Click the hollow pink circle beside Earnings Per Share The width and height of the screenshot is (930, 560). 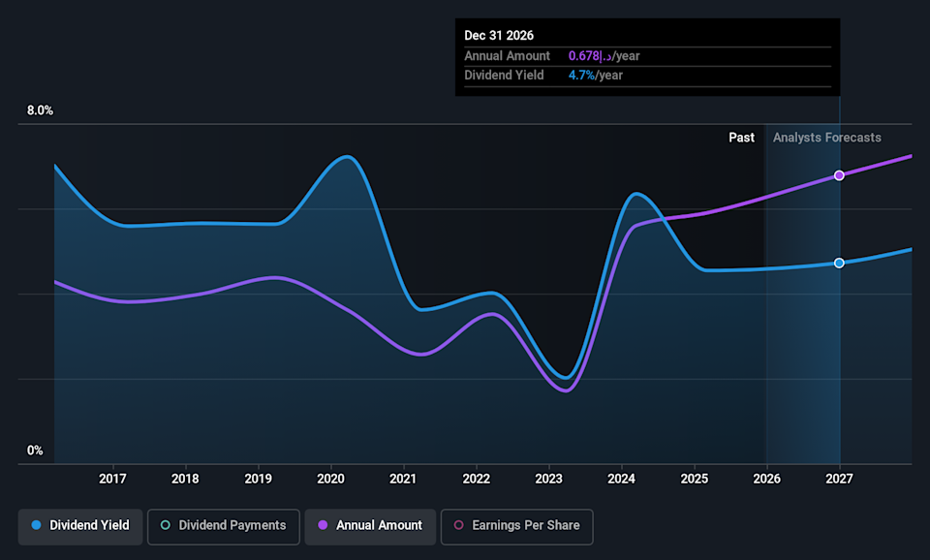[x=459, y=525]
